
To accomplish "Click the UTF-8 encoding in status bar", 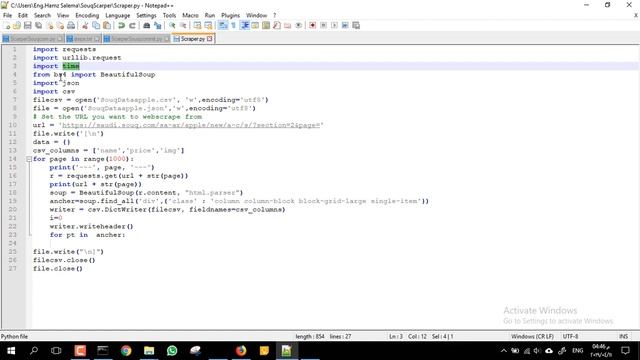I will point(570,336).
